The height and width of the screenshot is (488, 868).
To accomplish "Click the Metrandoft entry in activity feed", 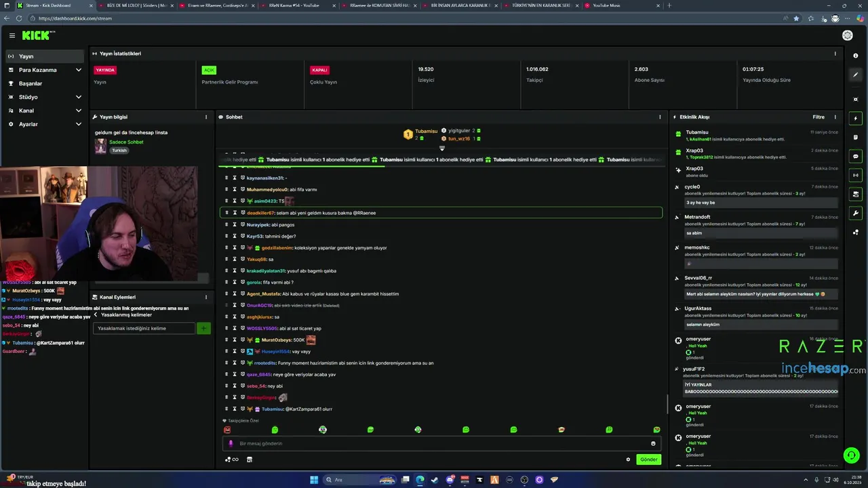I will point(756,224).
